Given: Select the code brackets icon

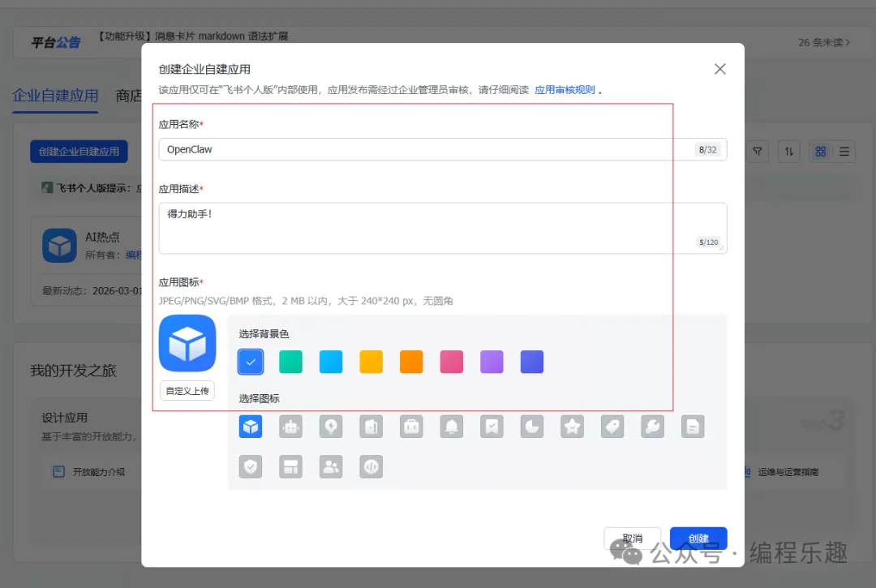Looking at the screenshot, I should pyautogui.click(x=371, y=466).
